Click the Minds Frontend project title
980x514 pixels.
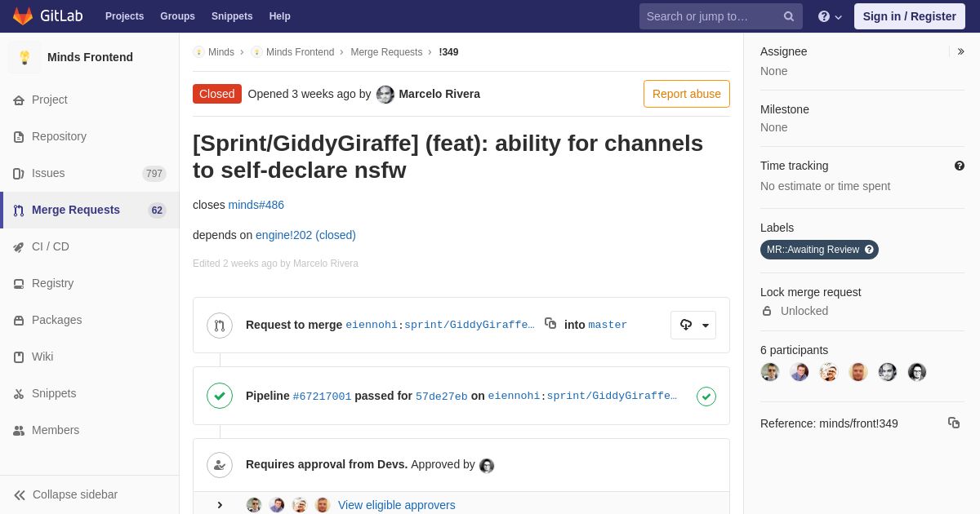point(90,57)
